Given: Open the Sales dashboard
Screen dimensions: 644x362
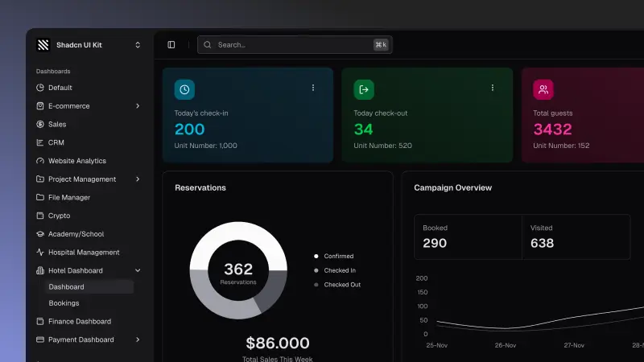Looking at the screenshot, I should coord(57,124).
